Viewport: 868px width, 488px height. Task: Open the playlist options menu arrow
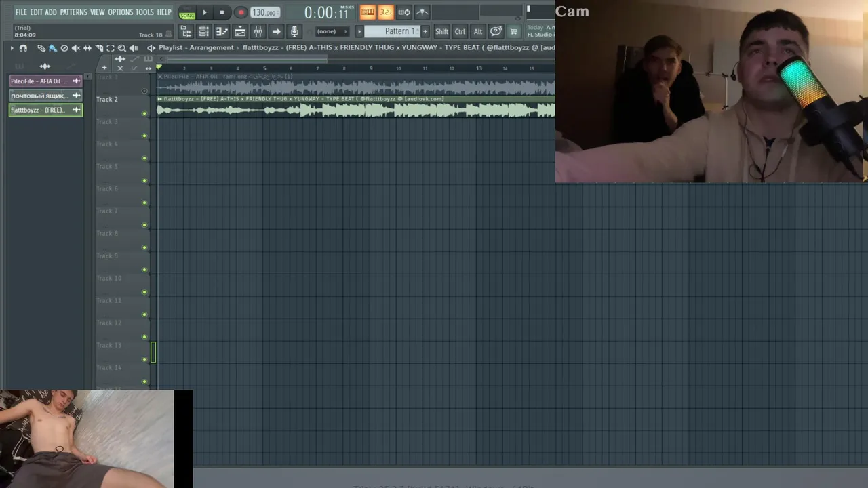click(12, 48)
